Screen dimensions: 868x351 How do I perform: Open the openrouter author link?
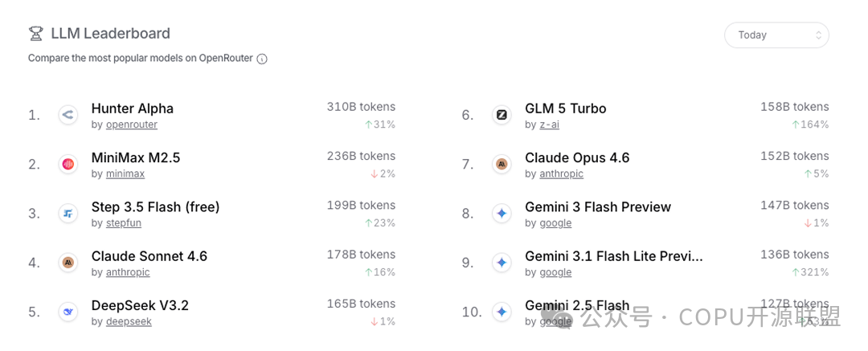tap(132, 124)
